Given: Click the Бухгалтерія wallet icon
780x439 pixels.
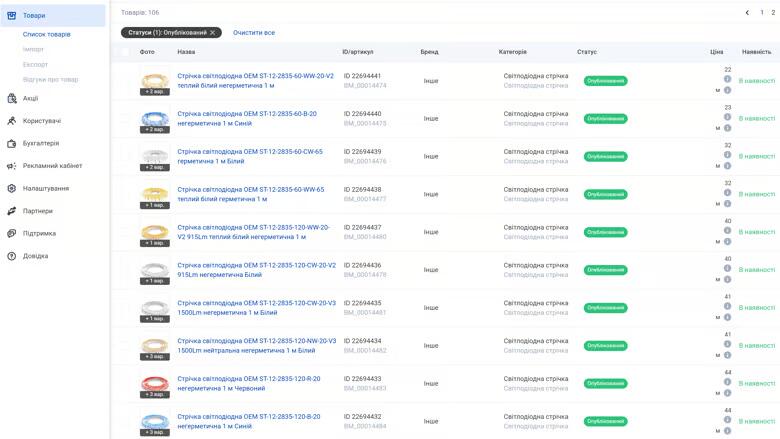Looking at the screenshot, I should [x=12, y=143].
